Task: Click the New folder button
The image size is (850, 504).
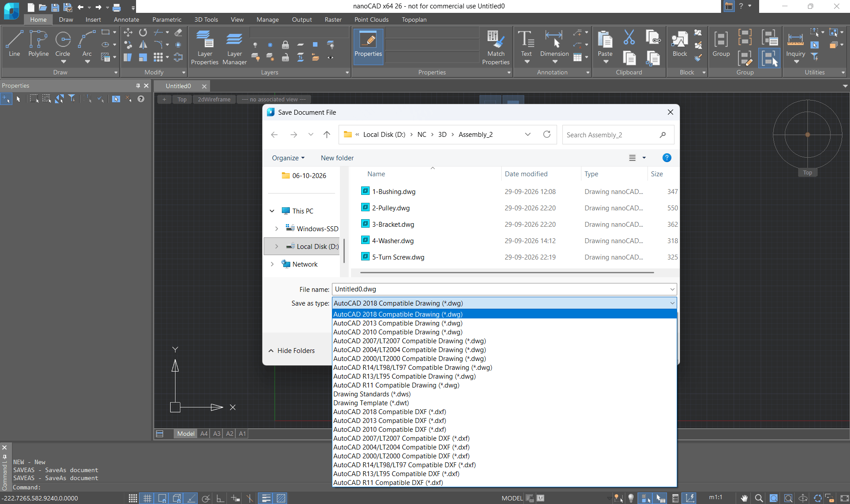Action: [x=337, y=158]
